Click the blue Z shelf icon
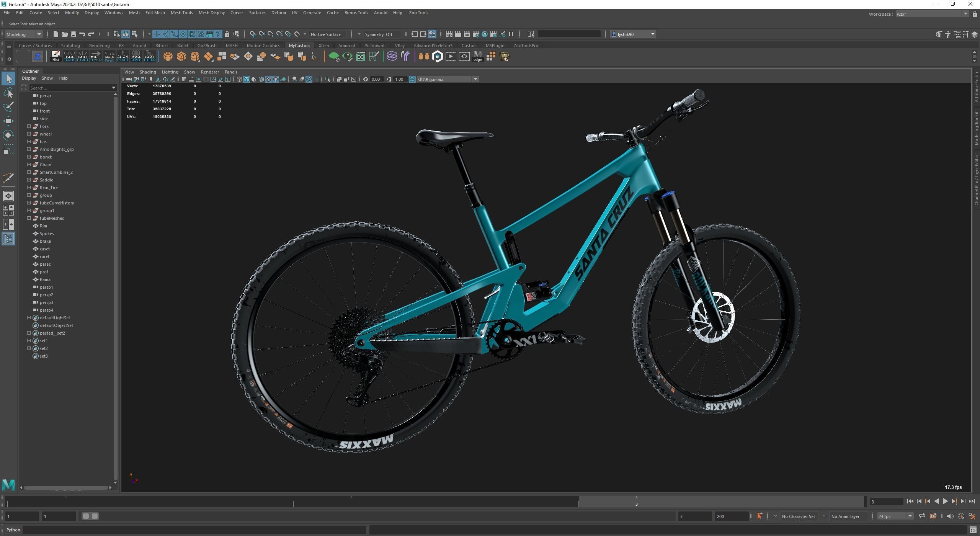Viewport: 980px width, 536px height. 38,57
